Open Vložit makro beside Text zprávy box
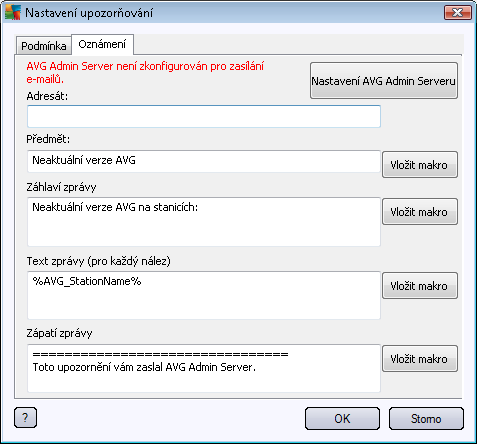This screenshot has height=444, width=477. tap(420, 286)
